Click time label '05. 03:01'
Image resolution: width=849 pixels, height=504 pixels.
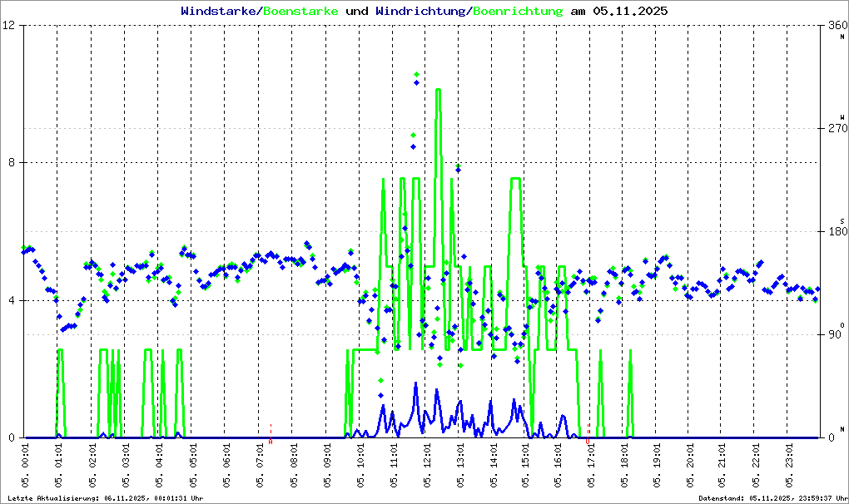click(126, 466)
